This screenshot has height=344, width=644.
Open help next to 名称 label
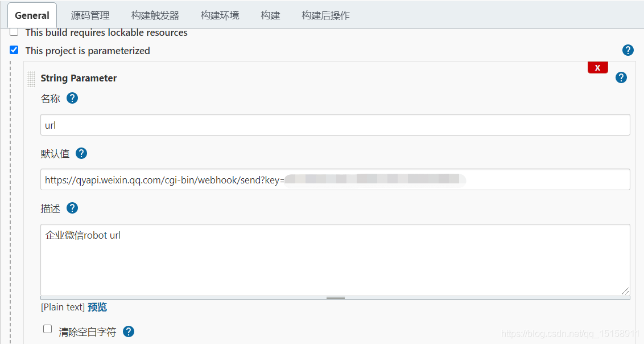click(72, 98)
